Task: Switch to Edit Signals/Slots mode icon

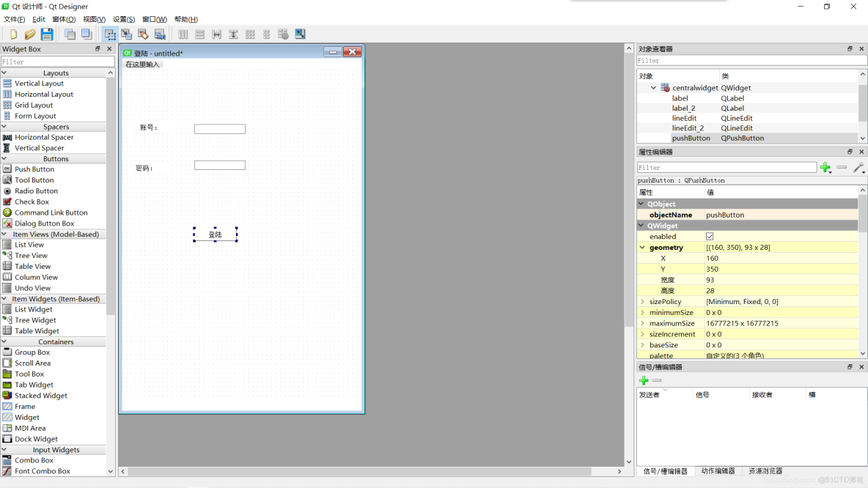Action: 126,34
